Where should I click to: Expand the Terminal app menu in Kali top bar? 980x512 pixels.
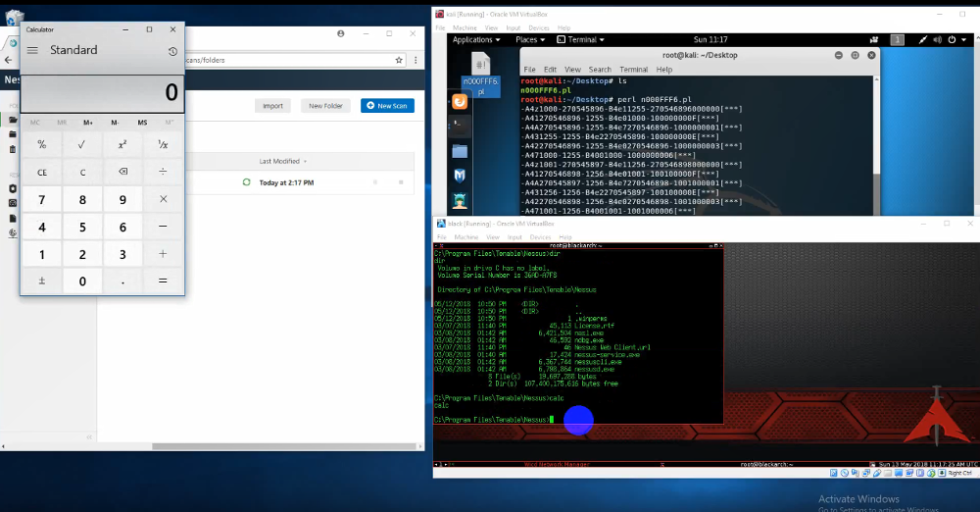click(x=580, y=39)
